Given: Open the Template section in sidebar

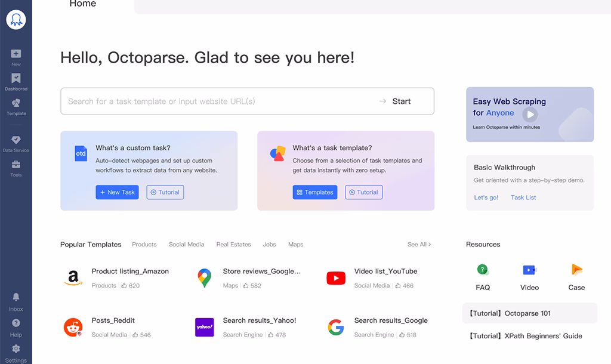Looking at the screenshot, I should coord(16,104).
